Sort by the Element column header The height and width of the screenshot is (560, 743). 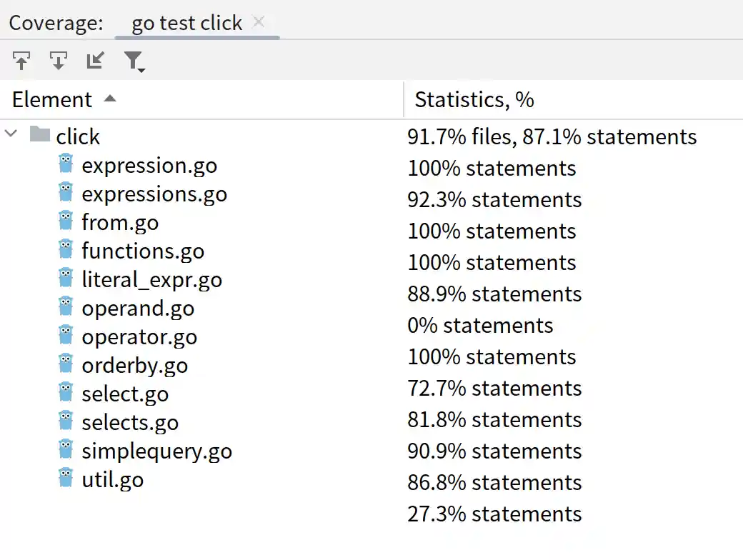tap(52, 99)
